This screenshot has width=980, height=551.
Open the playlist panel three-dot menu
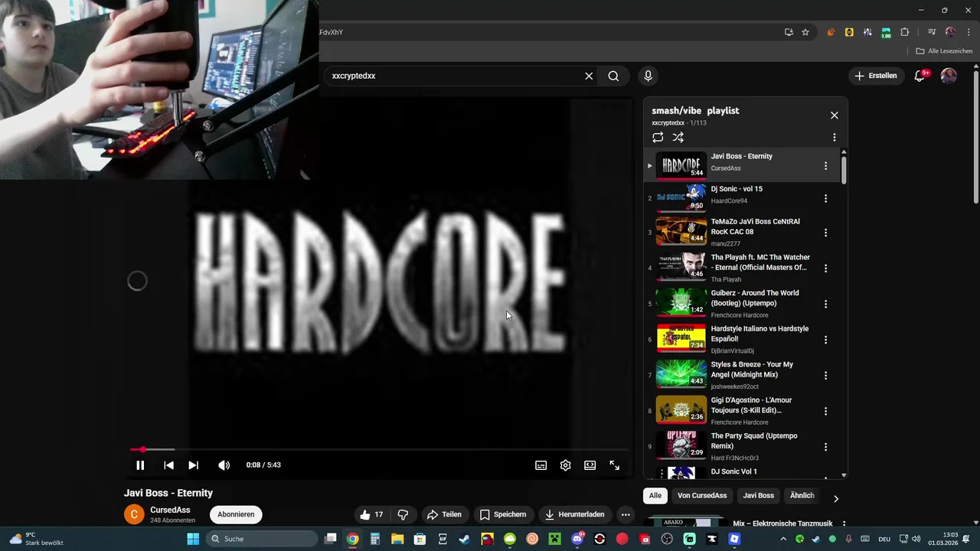tap(835, 138)
